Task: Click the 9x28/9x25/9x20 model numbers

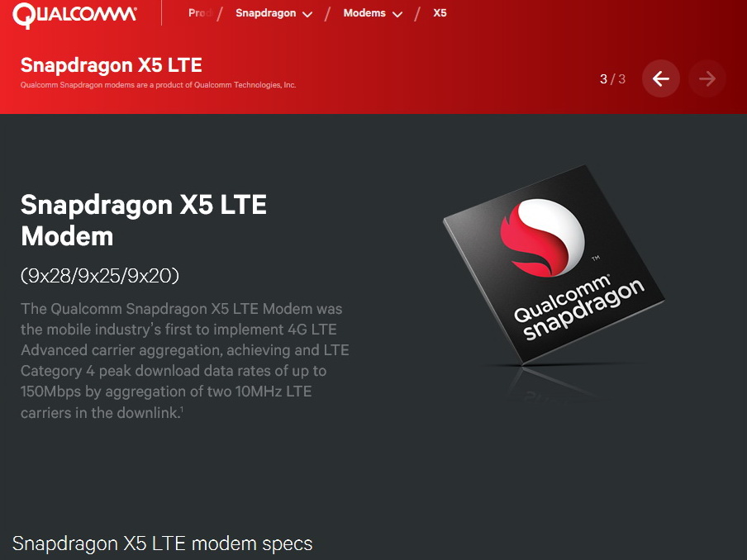Action: coord(99,275)
